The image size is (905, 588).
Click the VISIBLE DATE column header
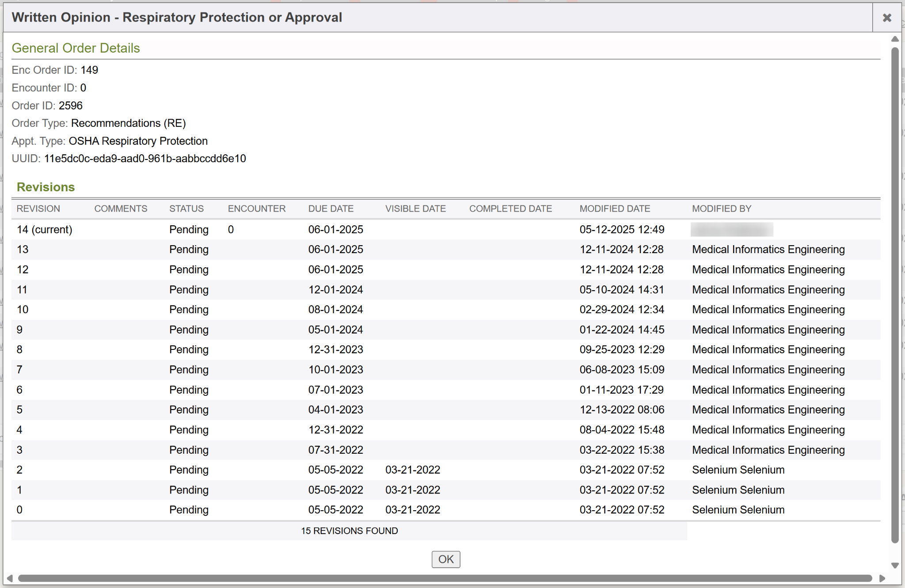[415, 209]
